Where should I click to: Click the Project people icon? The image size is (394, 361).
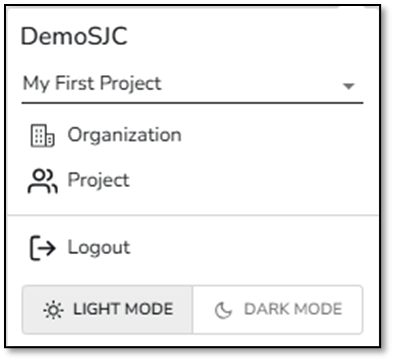click(x=42, y=181)
